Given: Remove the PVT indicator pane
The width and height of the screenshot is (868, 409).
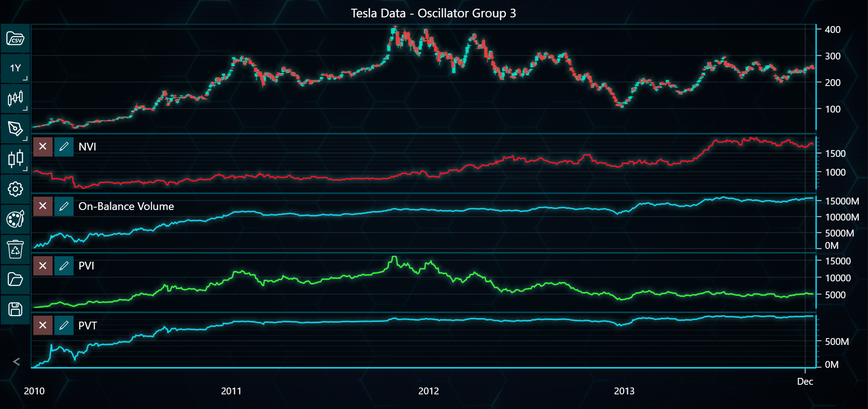Looking at the screenshot, I should click(43, 325).
